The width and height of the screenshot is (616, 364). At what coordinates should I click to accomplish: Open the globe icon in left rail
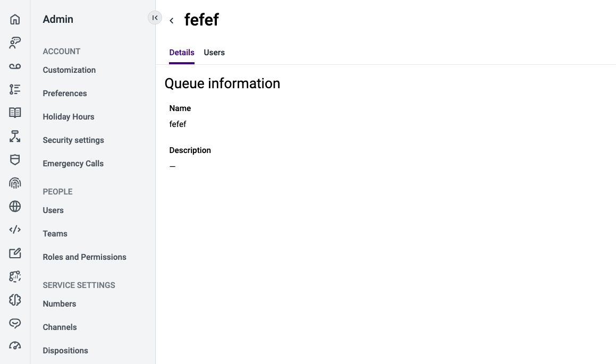pyautogui.click(x=15, y=206)
